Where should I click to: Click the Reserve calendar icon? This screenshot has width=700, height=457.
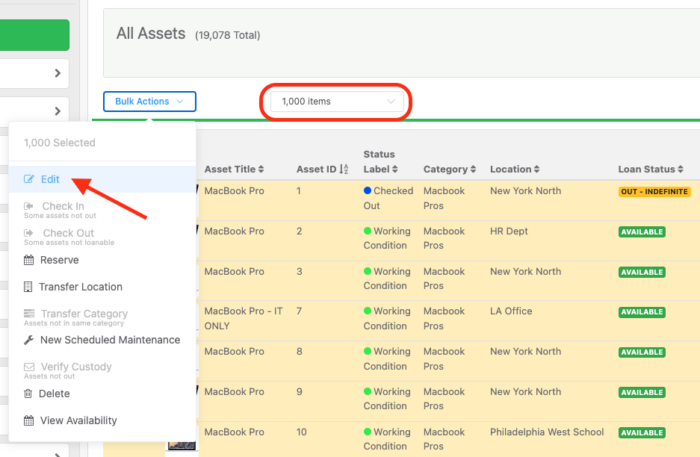pos(29,260)
